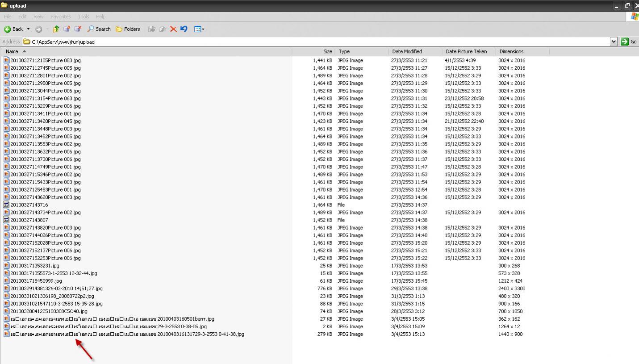Click icon of 201003280412251003O8C5O40.jpg
639x364 pixels.
pos(7,311)
